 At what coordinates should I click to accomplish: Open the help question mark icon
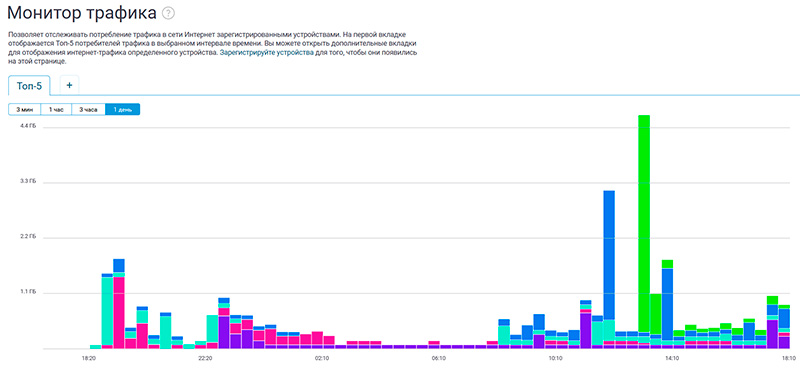(168, 13)
